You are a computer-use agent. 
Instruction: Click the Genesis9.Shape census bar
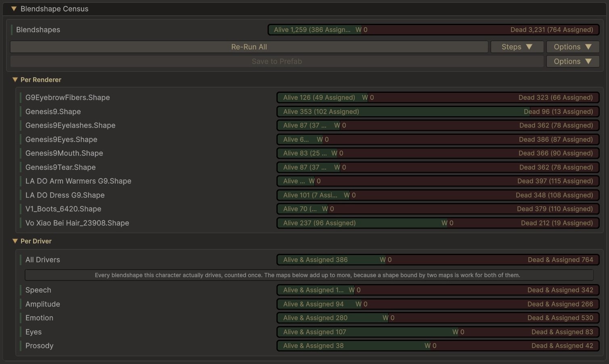tap(438, 111)
